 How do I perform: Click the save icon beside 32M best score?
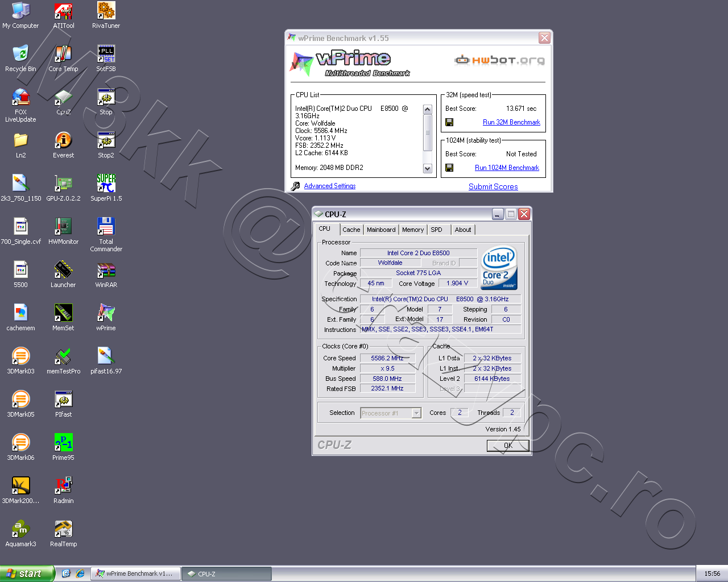coord(449,122)
